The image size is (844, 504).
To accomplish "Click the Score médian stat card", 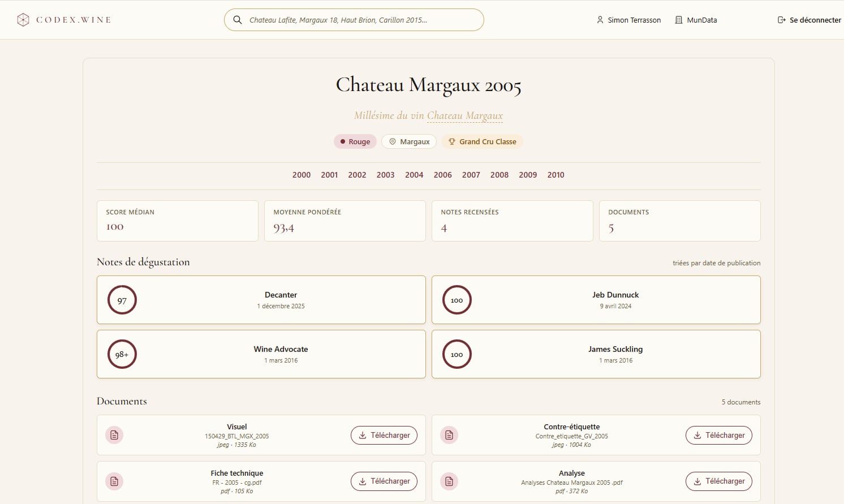I will pos(178,221).
